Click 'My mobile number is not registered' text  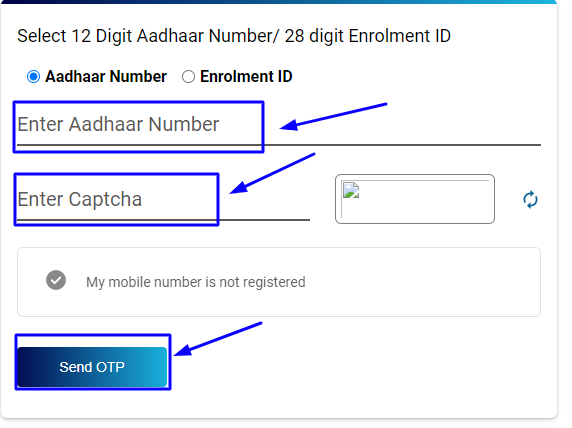point(196,282)
